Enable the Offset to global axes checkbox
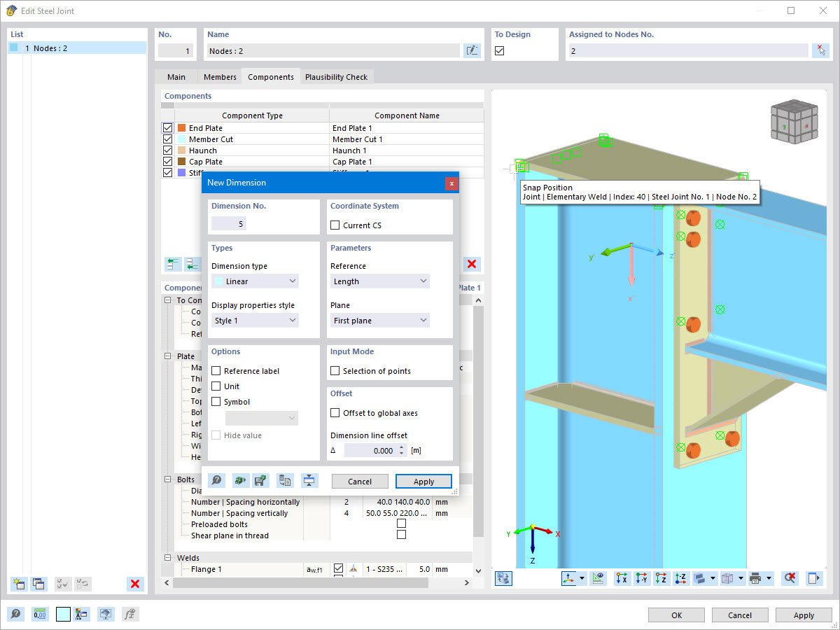The height and width of the screenshot is (630, 840). click(335, 413)
